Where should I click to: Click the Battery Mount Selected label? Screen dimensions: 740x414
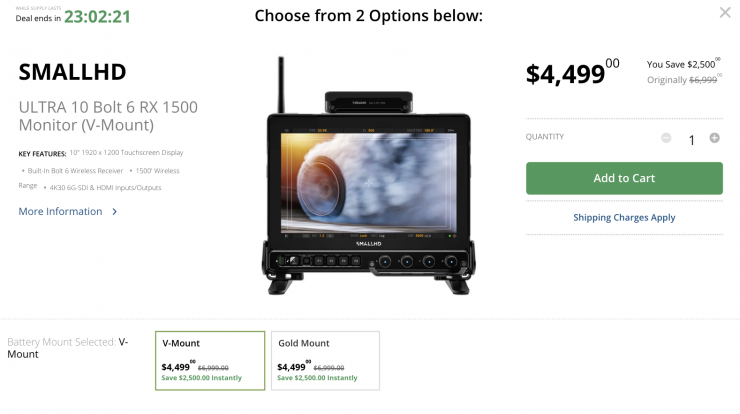[x=61, y=342]
